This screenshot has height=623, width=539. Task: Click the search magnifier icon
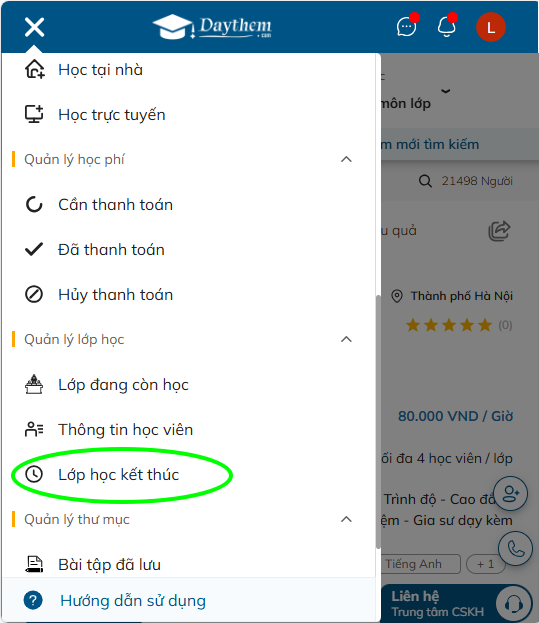[425, 181]
